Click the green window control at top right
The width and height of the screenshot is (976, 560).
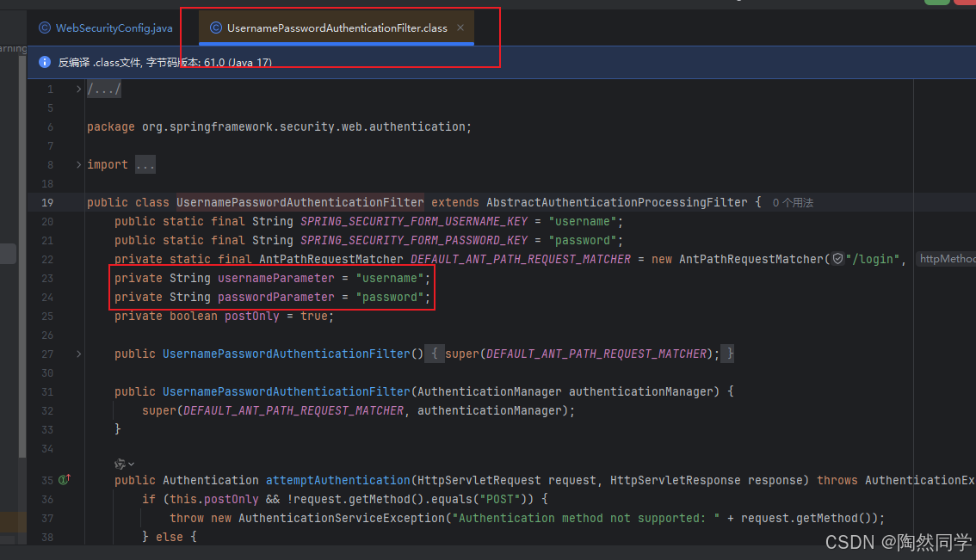click(x=937, y=3)
